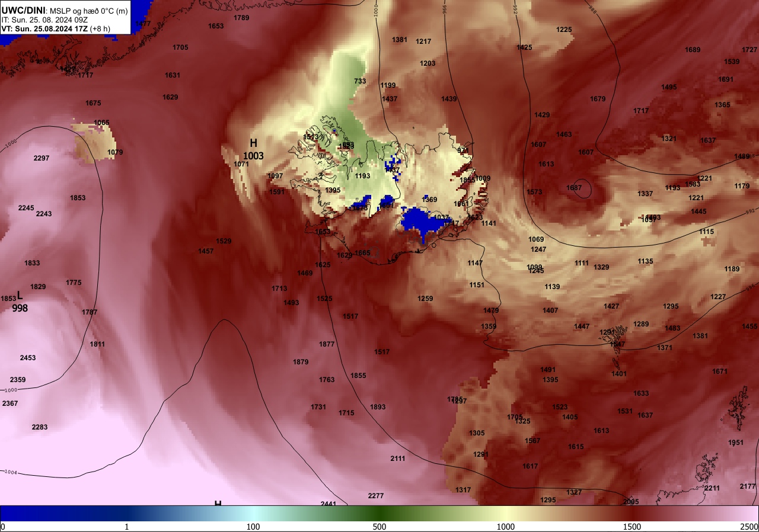Click the 1789 height value
The height and width of the screenshot is (532, 759).
[x=241, y=18]
